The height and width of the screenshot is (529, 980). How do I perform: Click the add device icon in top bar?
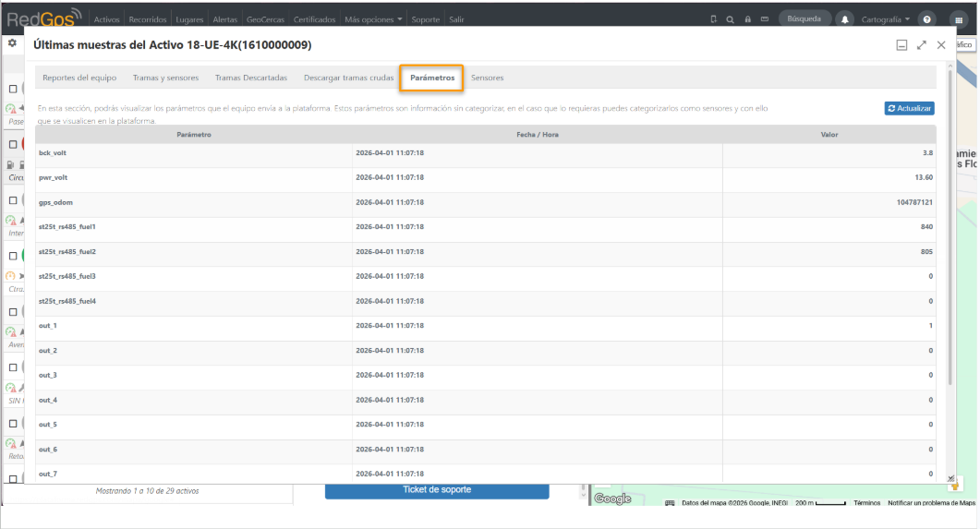click(713, 19)
